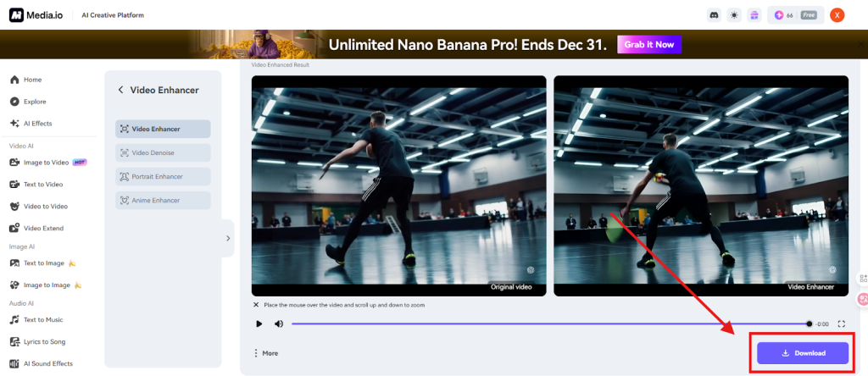Play the enhanced video preview
Screen dimensions: 868x376
259,323
